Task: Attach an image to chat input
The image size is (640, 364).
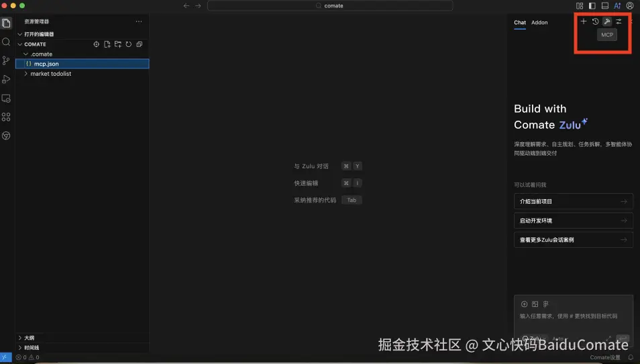Action: pos(535,304)
